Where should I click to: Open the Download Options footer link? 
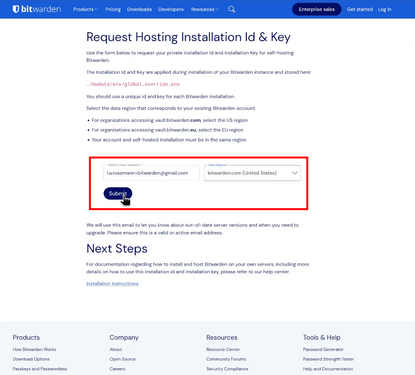[x=31, y=359]
